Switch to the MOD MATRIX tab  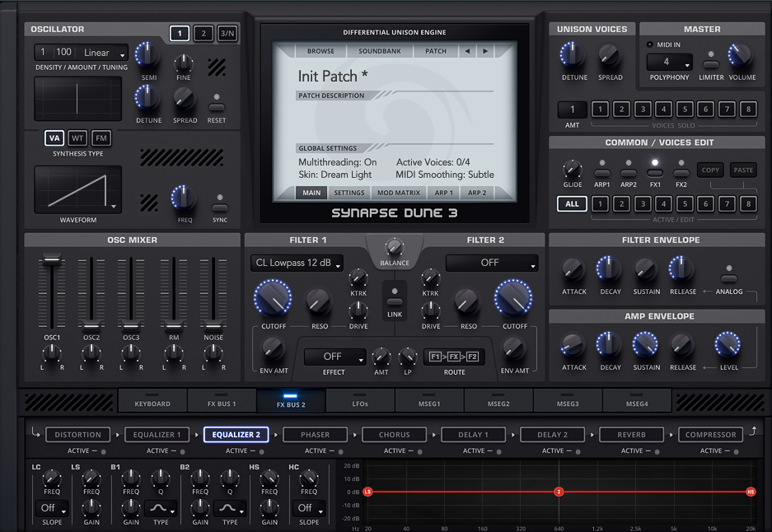tap(399, 193)
